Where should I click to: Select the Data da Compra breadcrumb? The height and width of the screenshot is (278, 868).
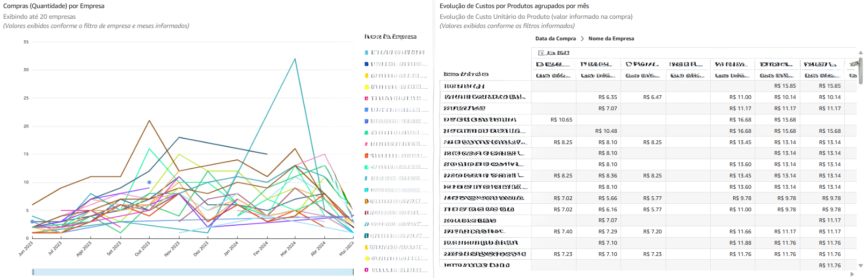555,39
